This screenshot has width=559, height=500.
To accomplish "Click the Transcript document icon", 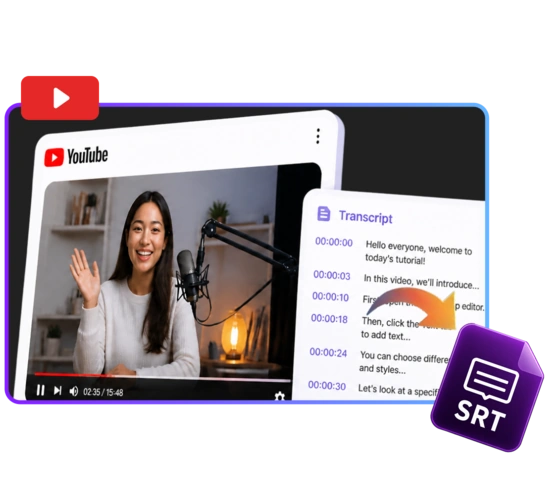I will click(x=324, y=213).
